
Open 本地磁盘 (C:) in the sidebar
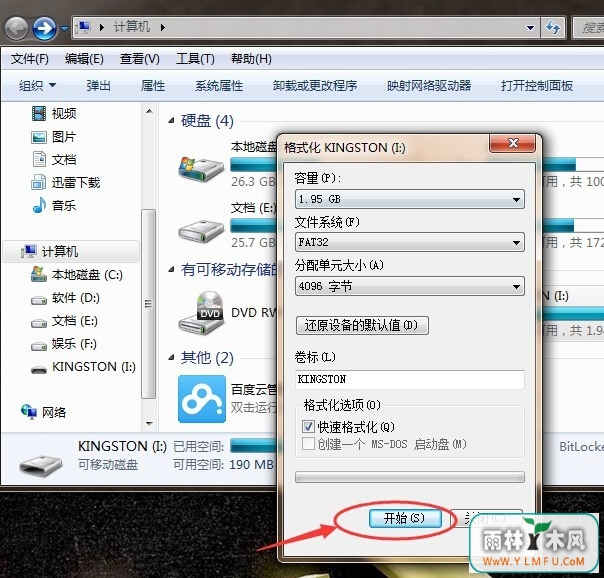click(x=77, y=275)
